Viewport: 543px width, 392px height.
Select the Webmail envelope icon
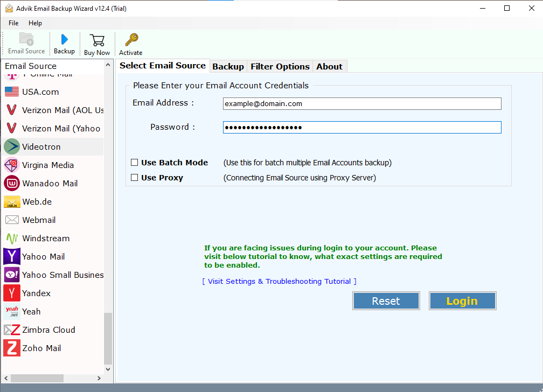(12, 220)
